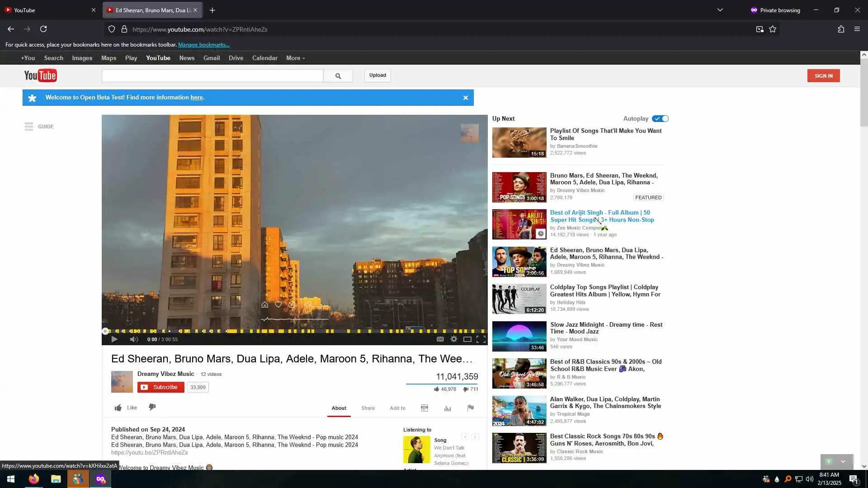This screenshot has height=488, width=868.
Task: Subscribe to Dreamy Vibez Music channel
Action: click(x=161, y=387)
